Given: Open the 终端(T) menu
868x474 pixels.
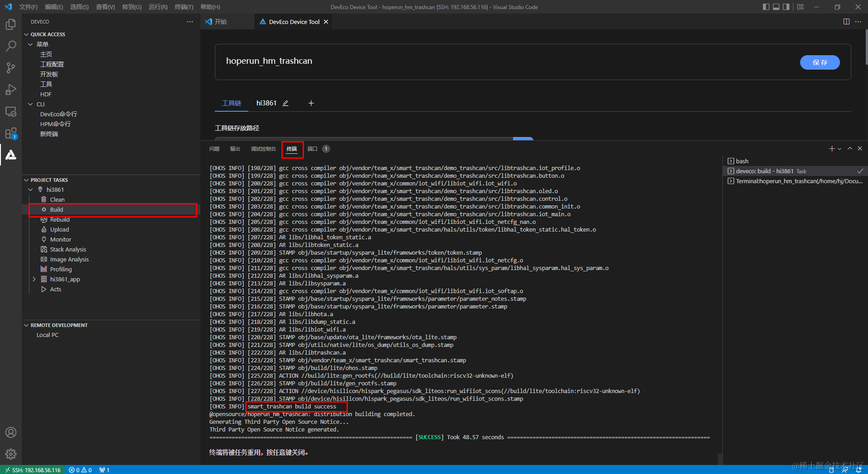Looking at the screenshot, I should 184,7.
